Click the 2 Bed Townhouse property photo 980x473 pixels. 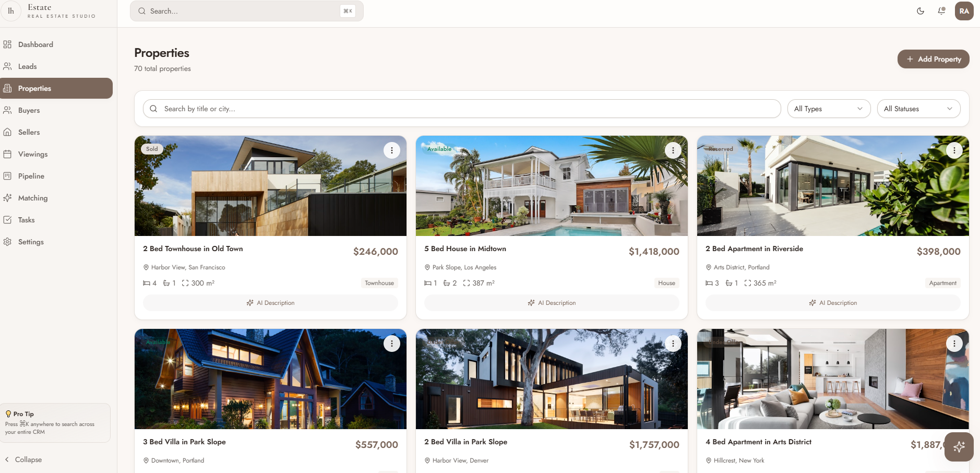[270, 186]
